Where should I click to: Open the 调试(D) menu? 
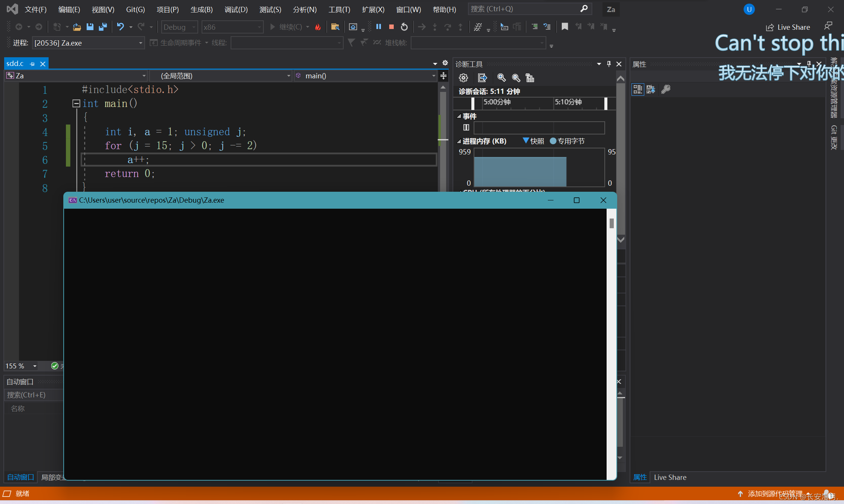[236, 9]
